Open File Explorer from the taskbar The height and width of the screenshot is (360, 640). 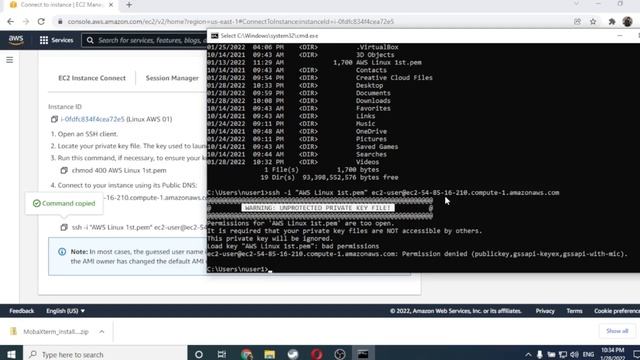tap(269, 354)
